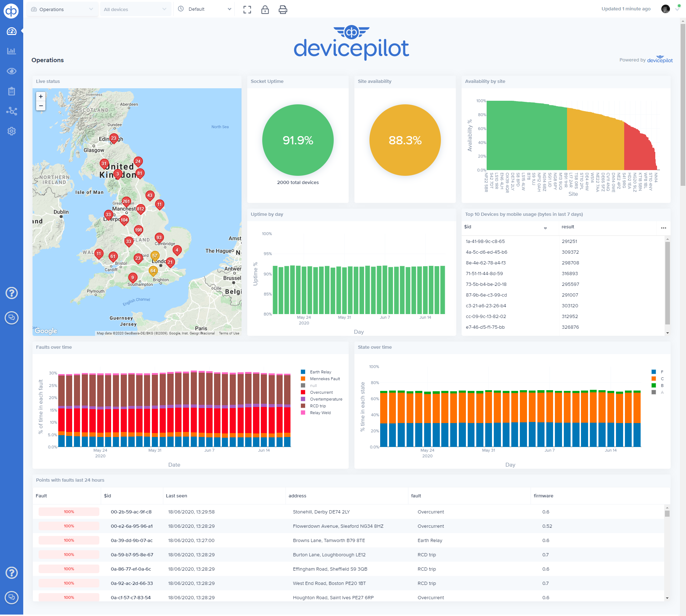Screen dimensions: 686x616
Task: Click the yellow map marker labeled 64
Action: tap(153, 271)
